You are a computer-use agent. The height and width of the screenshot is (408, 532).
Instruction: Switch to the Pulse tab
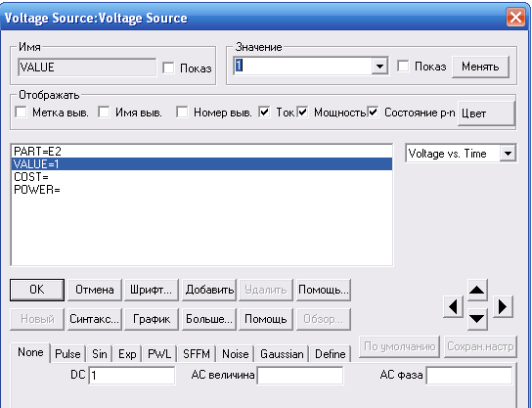pyautogui.click(x=67, y=354)
